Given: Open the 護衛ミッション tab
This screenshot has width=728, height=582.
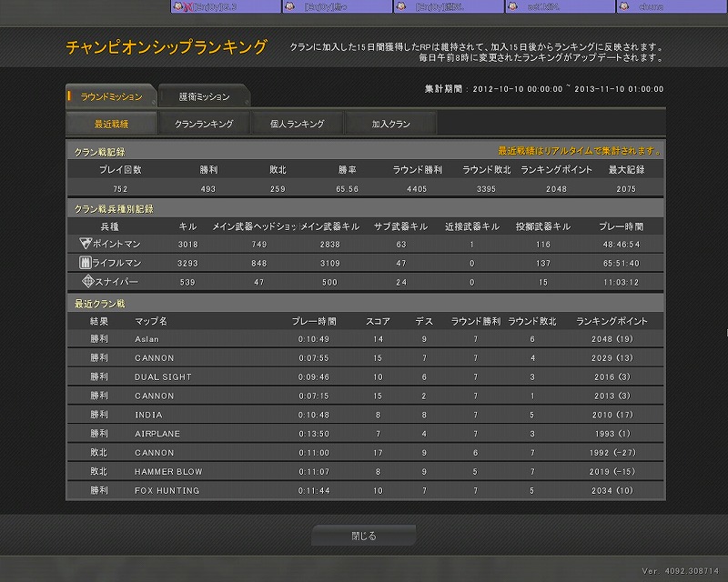Looking at the screenshot, I should point(205,96).
